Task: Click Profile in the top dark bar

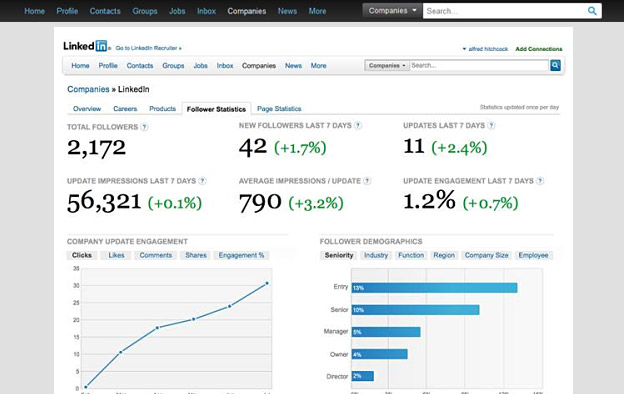Action: pyautogui.click(x=67, y=11)
